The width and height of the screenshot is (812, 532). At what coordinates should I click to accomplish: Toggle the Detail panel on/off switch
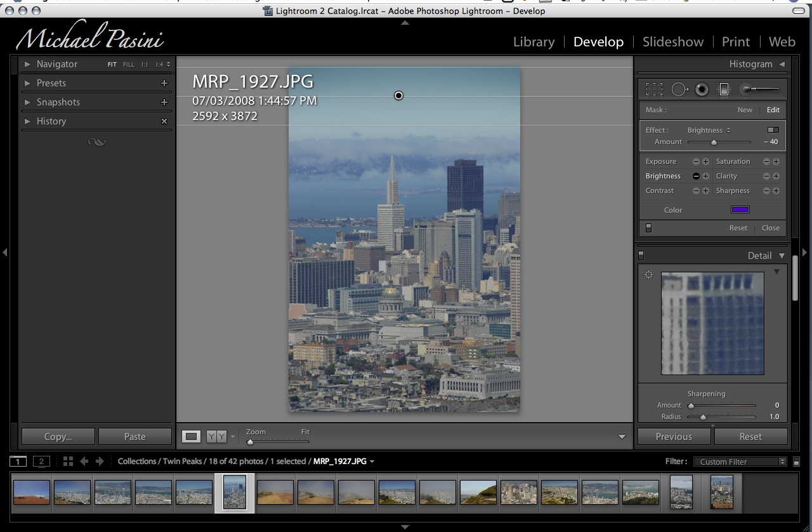[x=641, y=255]
